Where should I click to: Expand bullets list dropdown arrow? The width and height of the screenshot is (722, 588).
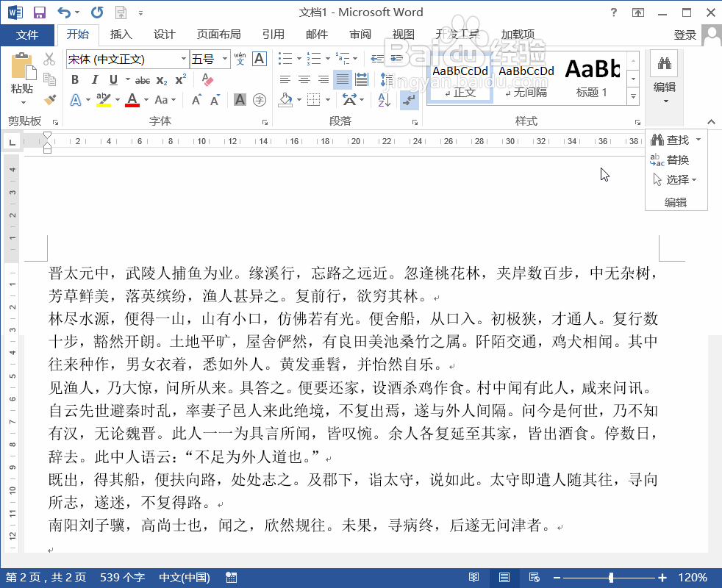pos(299,59)
